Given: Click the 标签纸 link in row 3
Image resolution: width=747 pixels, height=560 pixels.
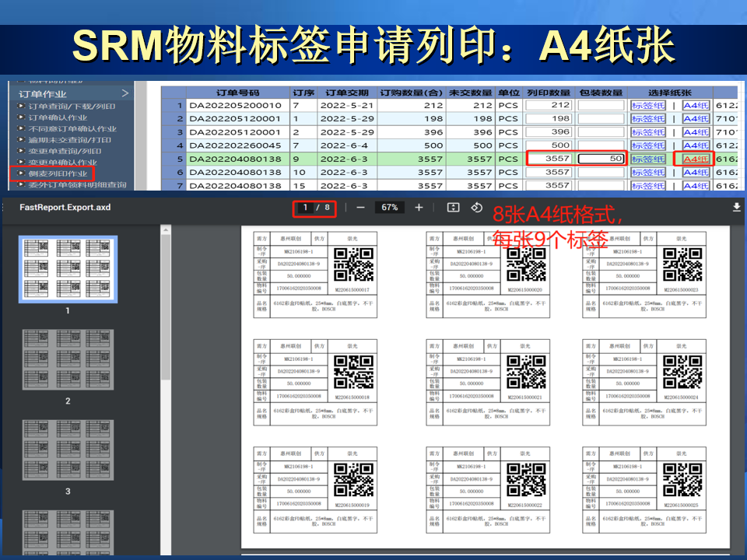Looking at the screenshot, I should (x=648, y=132).
